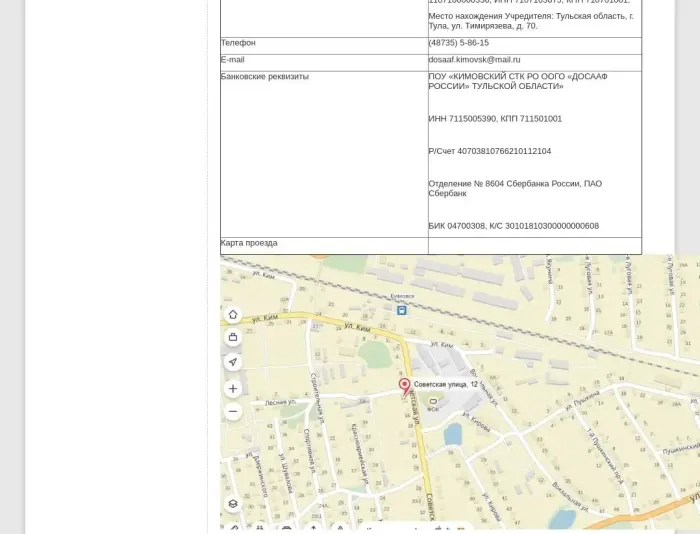Click the Строительная ул. street label
The width and height of the screenshot is (700, 534).
pos(316,398)
